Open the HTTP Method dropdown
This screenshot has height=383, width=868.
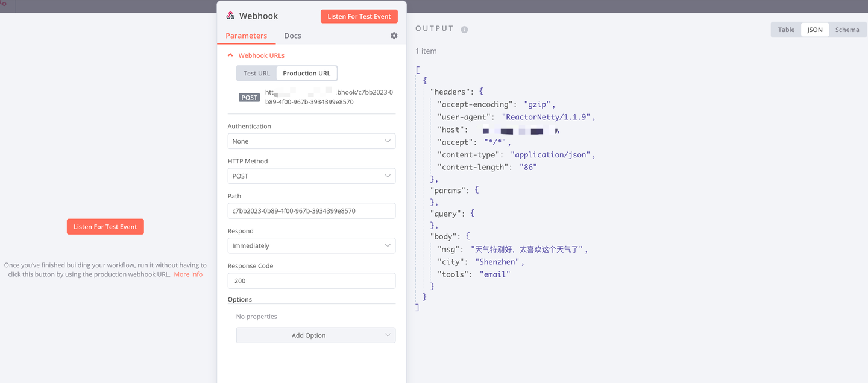point(312,176)
